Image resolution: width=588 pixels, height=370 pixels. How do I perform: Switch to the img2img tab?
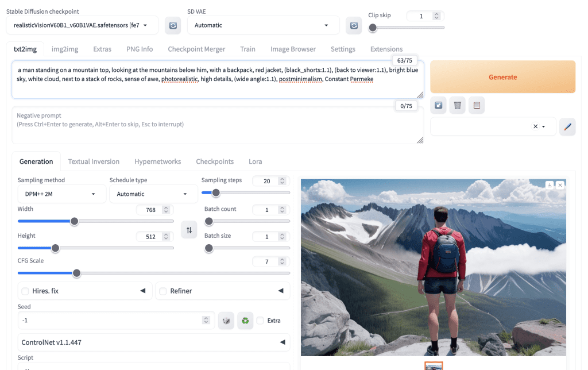(x=65, y=49)
